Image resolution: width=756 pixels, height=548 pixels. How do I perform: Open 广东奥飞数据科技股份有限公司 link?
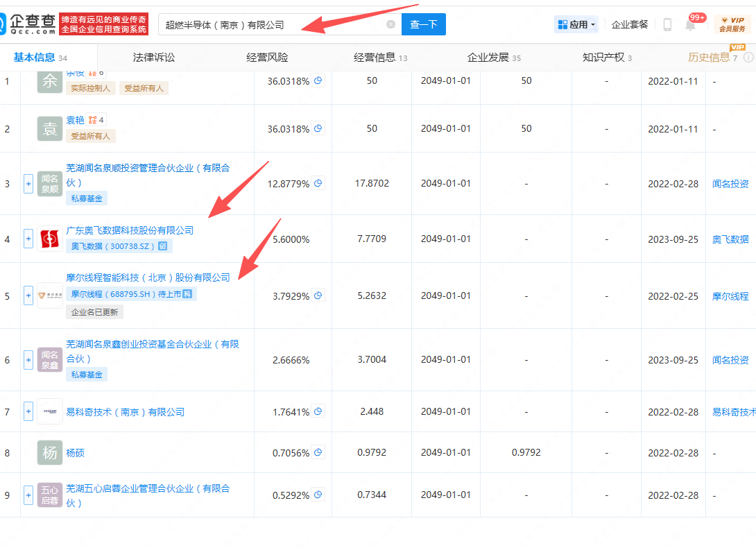pos(130,230)
